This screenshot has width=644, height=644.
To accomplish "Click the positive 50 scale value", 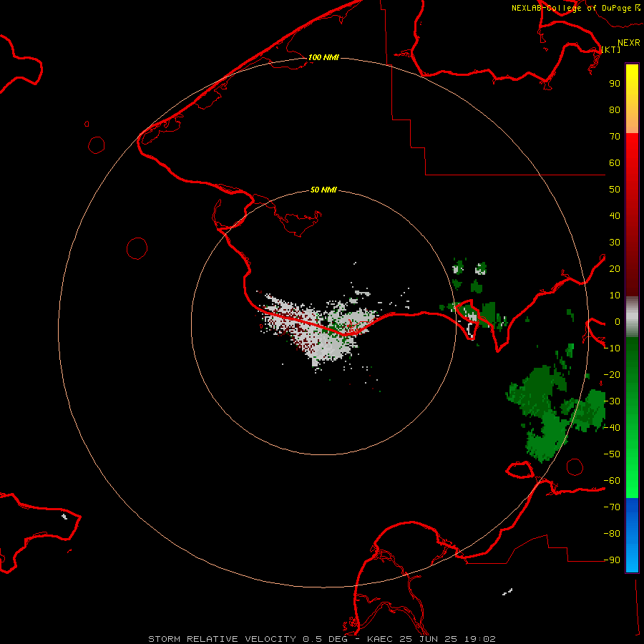I will click(615, 190).
